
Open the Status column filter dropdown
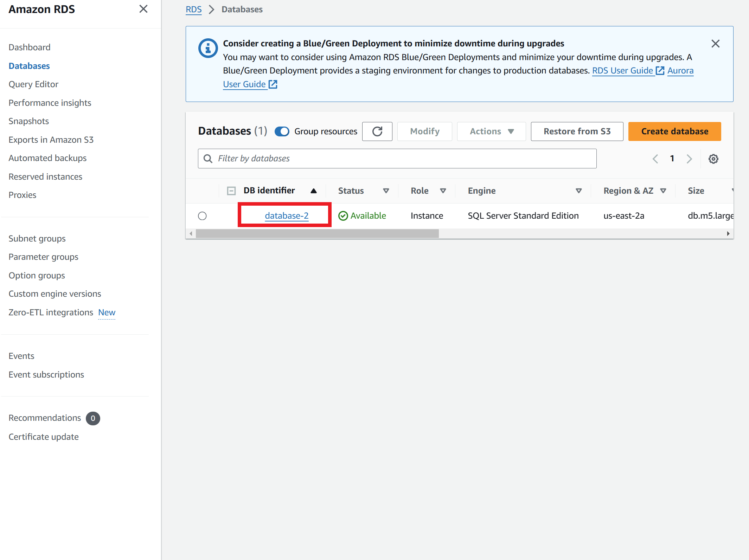[x=386, y=191]
